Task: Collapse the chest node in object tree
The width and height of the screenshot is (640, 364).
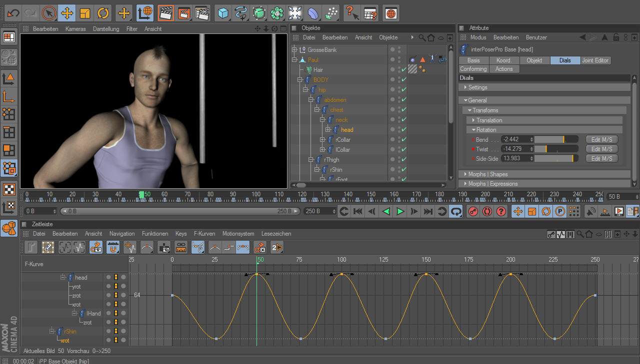Action: (316, 110)
